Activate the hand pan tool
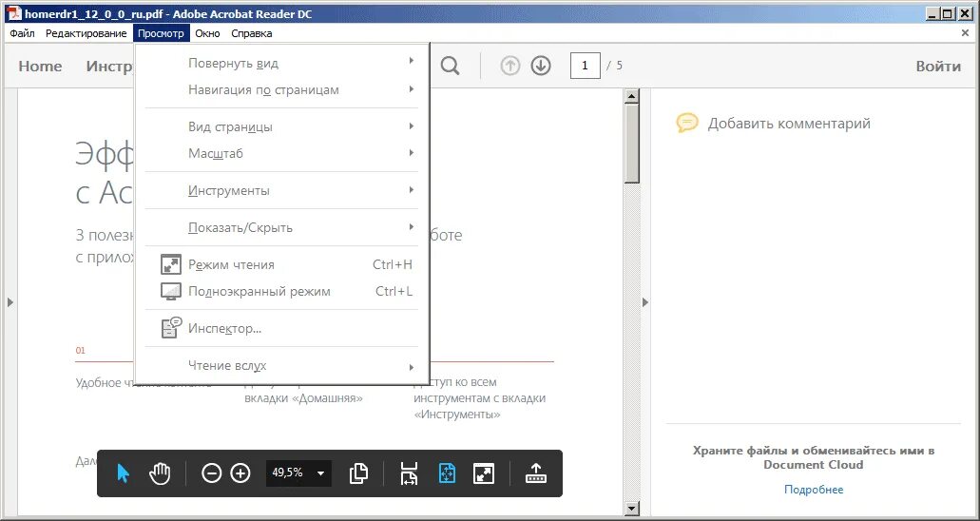 (x=160, y=473)
